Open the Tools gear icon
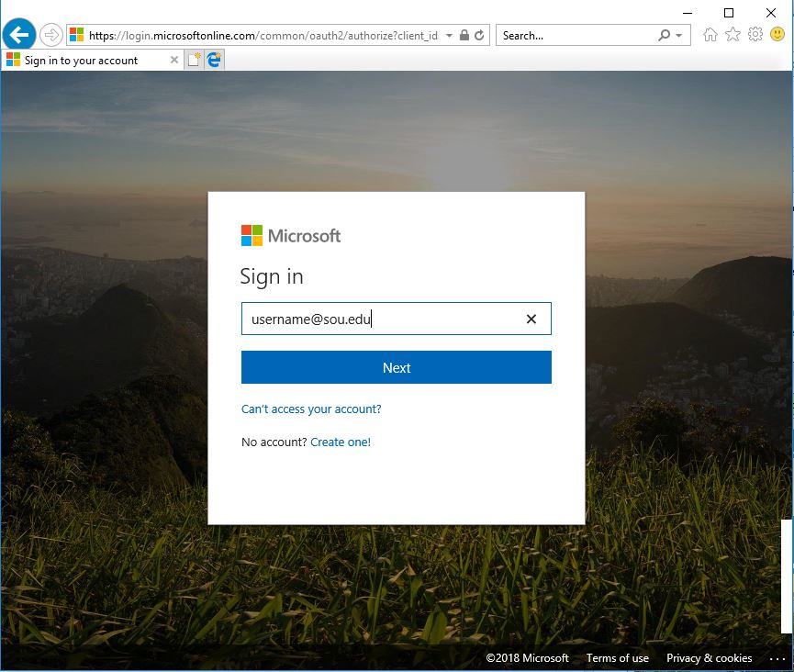This screenshot has height=672, width=794. click(755, 35)
